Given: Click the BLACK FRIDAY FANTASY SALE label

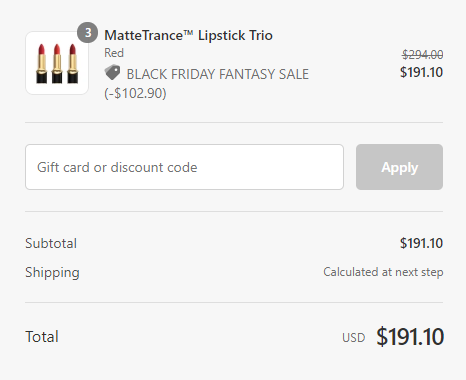Looking at the screenshot, I should (218, 74).
